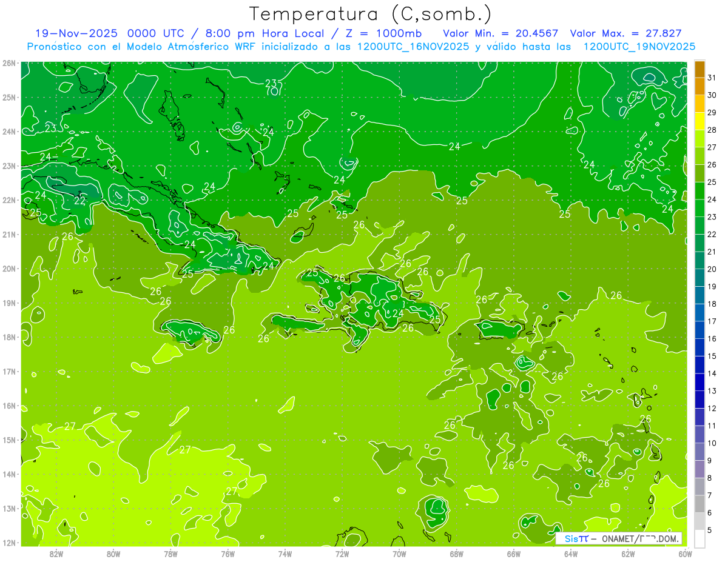
Task: Pick the yellow legend swatch between 28 and 29
Action: [699, 121]
